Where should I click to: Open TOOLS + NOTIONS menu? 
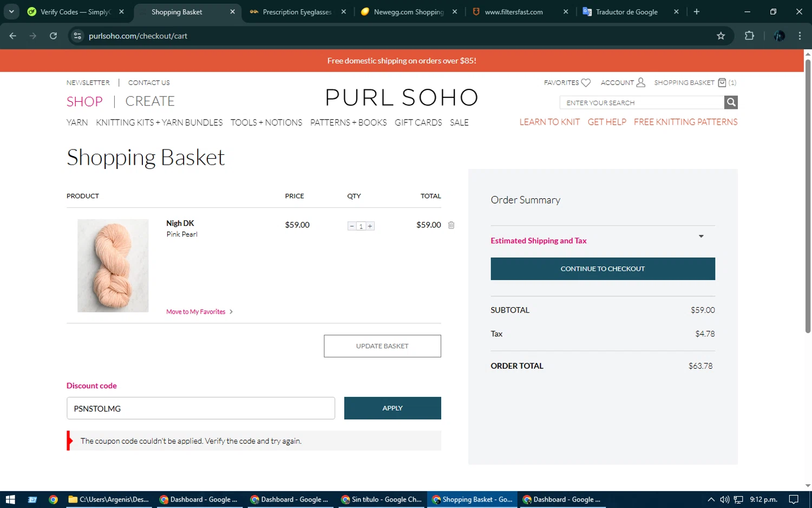point(266,122)
